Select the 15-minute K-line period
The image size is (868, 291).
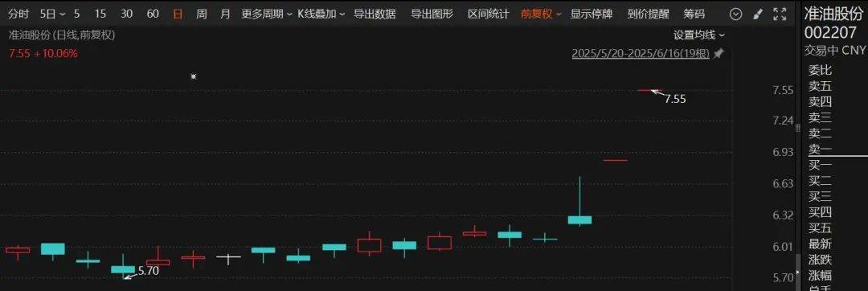point(100,14)
